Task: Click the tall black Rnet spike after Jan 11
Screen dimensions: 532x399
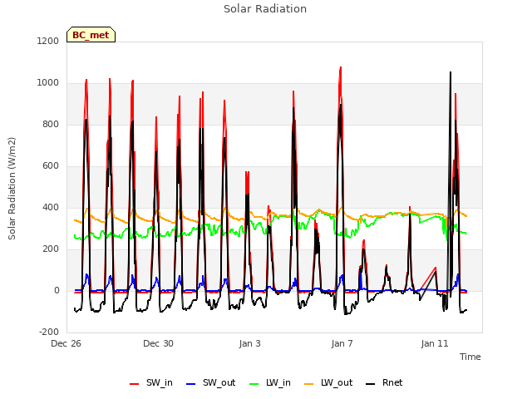Action: [451, 72]
